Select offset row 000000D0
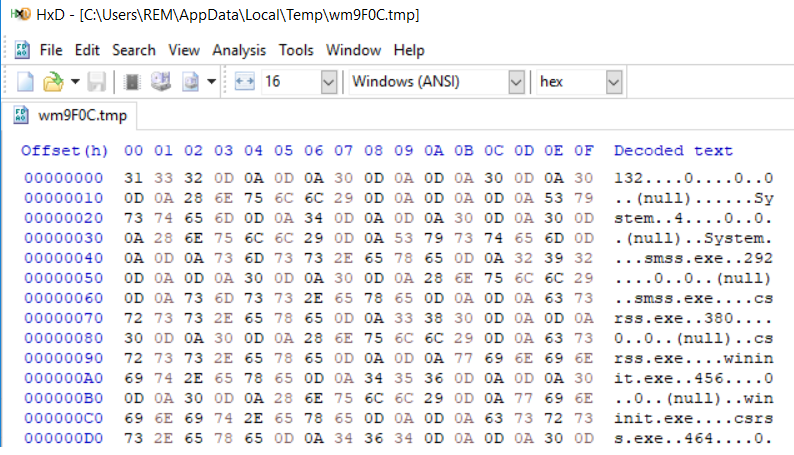The width and height of the screenshot is (794, 455). coord(64,438)
